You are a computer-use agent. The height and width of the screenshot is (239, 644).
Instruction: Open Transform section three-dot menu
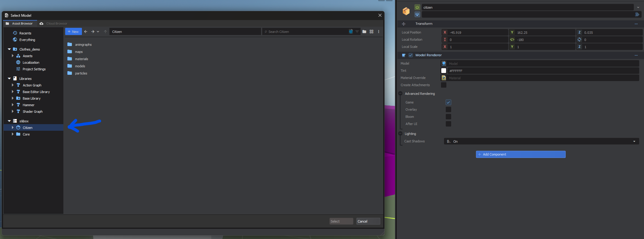(x=636, y=24)
